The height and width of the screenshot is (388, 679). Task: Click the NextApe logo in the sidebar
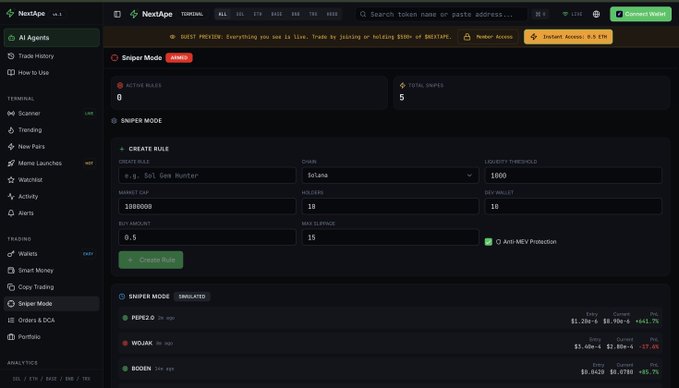tap(26, 13)
